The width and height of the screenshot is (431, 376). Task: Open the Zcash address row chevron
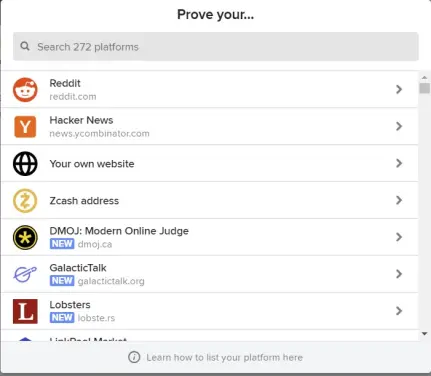click(x=399, y=200)
